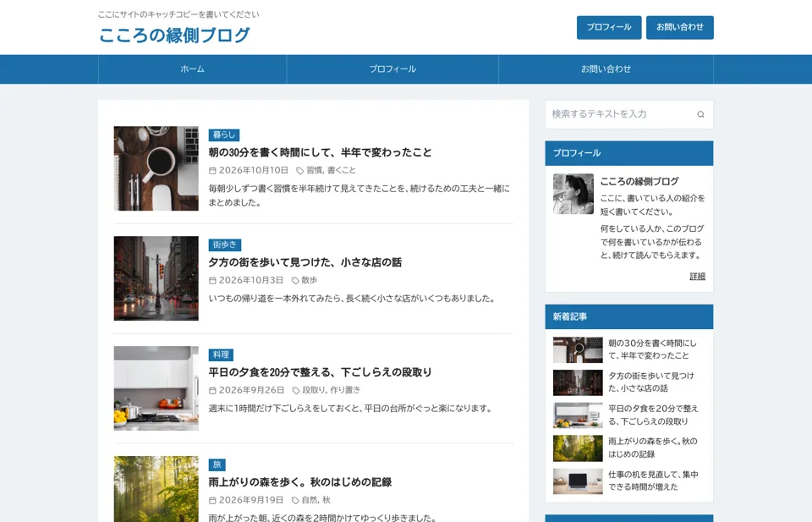Click tag icon beside 習慣, 書くこと
This screenshot has width=812, height=522.
tap(299, 170)
